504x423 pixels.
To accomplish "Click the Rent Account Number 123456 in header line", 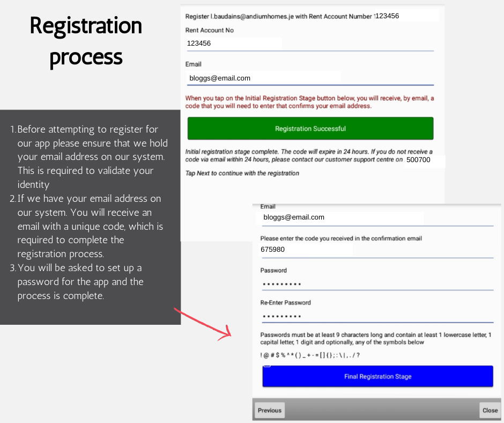I will (x=387, y=16).
